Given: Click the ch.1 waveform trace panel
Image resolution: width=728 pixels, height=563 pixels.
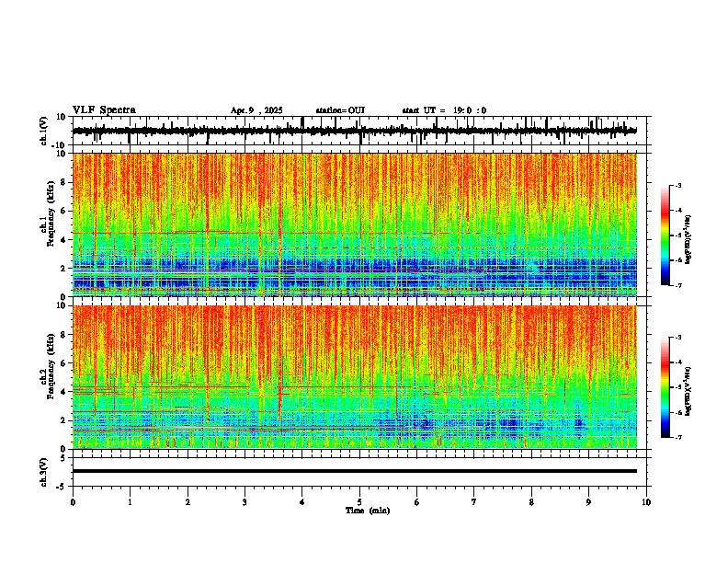Looking at the screenshot, I should (361, 131).
